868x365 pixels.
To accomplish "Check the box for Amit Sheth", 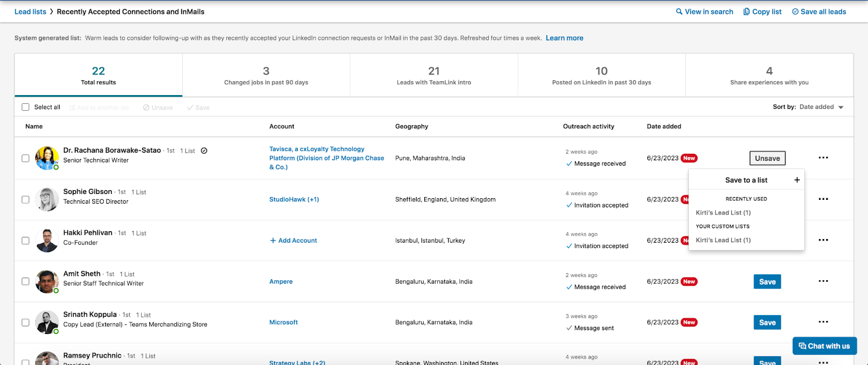I will coord(25,281).
